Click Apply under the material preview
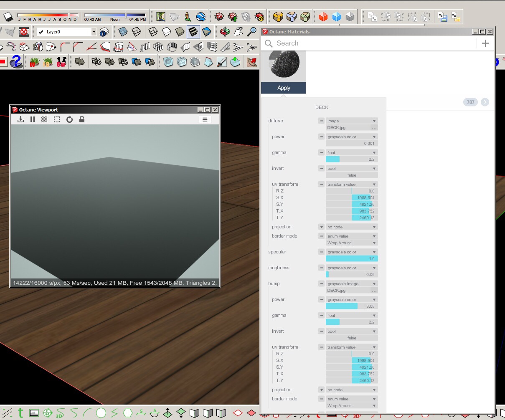 [284, 88]
